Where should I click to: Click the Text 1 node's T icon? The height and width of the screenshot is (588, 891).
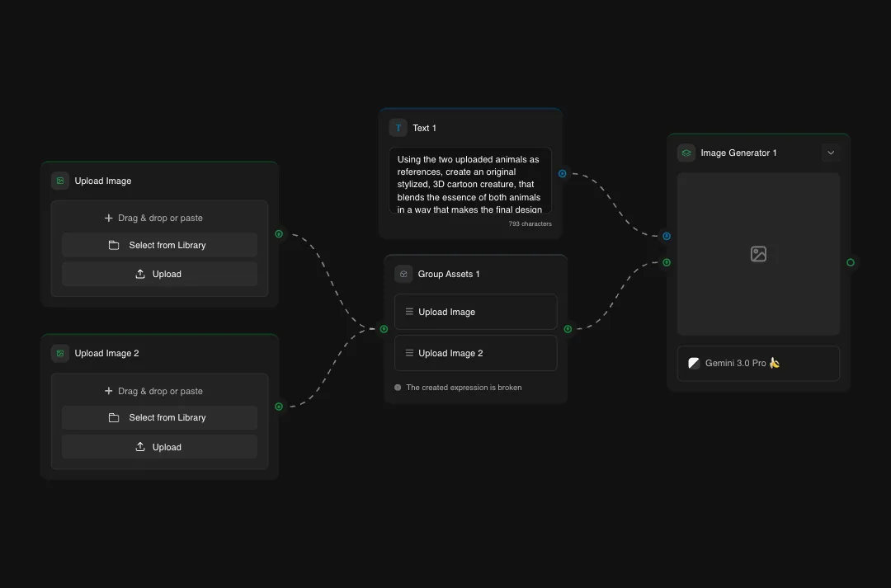pyautogui.click(x=398, y=127)
